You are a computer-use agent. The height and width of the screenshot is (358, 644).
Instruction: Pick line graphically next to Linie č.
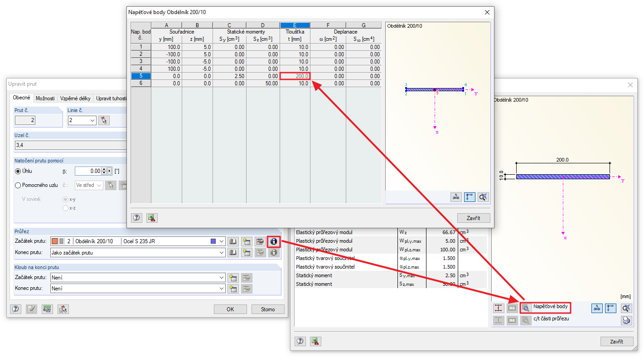click(x=104, y=120)
